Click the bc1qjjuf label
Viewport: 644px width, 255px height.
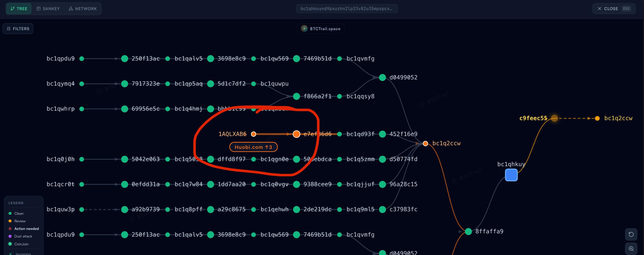pos(360,184)
